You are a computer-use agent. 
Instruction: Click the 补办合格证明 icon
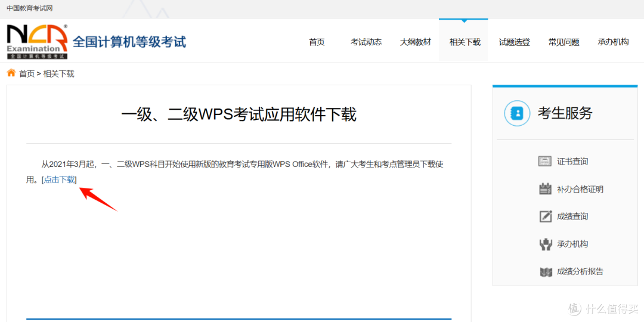click(545, 189)
